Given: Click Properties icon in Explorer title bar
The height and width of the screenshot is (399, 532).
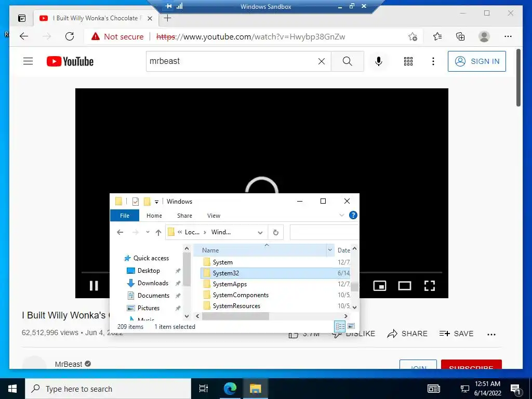Looking at the screenshot, I should pos(136,201).
